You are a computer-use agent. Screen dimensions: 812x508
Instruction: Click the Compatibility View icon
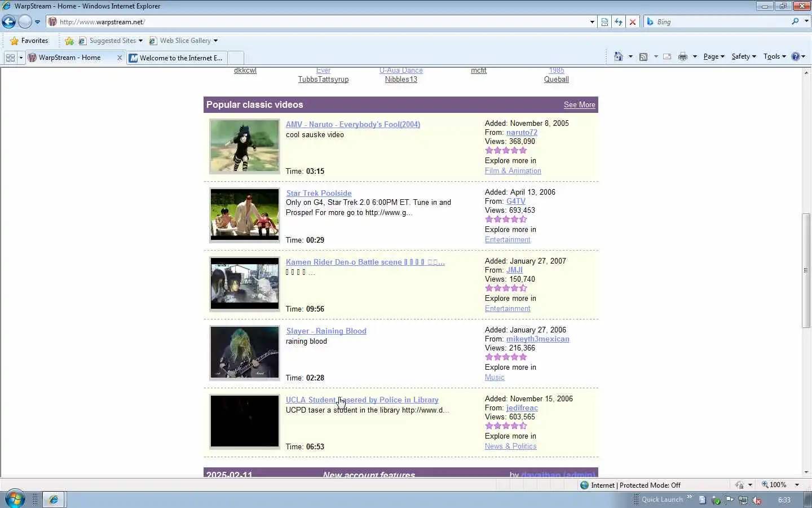coord(604,22)
